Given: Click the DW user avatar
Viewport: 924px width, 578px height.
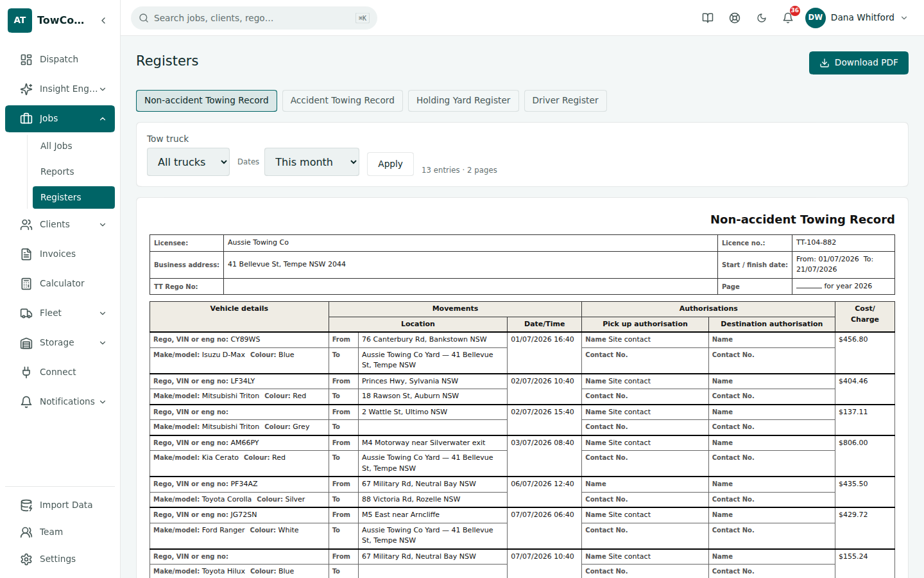Looking at the screenshot, I should pyautogui.click(x=816, y=18).
